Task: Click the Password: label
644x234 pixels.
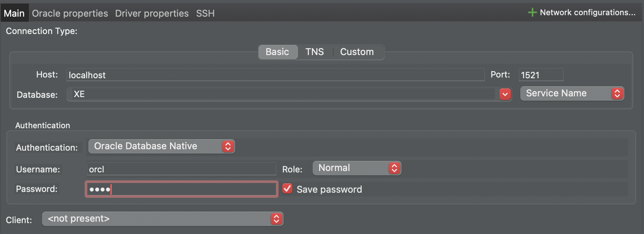Action: click(x=37, y=189)
